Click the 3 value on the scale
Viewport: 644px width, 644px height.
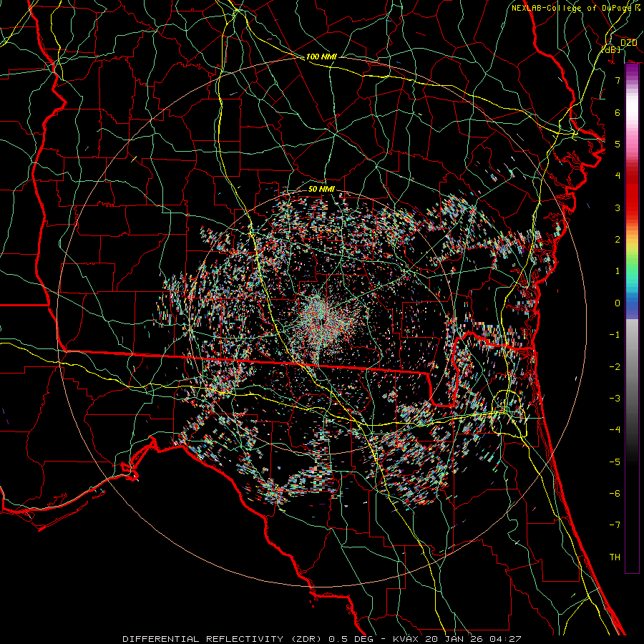pyautogui.click(x=618, y=208)
